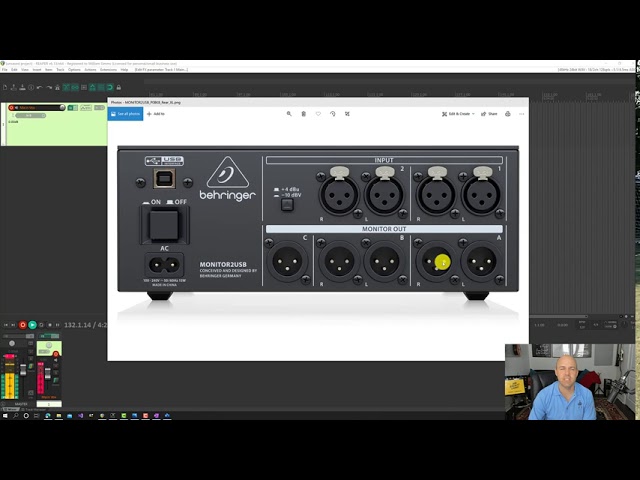Screen dimensions: 640x480
Task: Click Go to project end transport button
Action: [x=13, y=325]
